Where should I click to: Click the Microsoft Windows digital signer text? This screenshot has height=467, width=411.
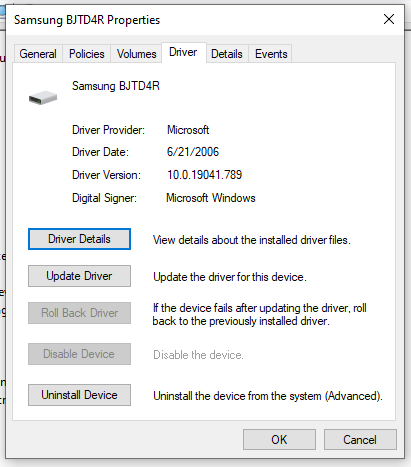coord(211,198)
